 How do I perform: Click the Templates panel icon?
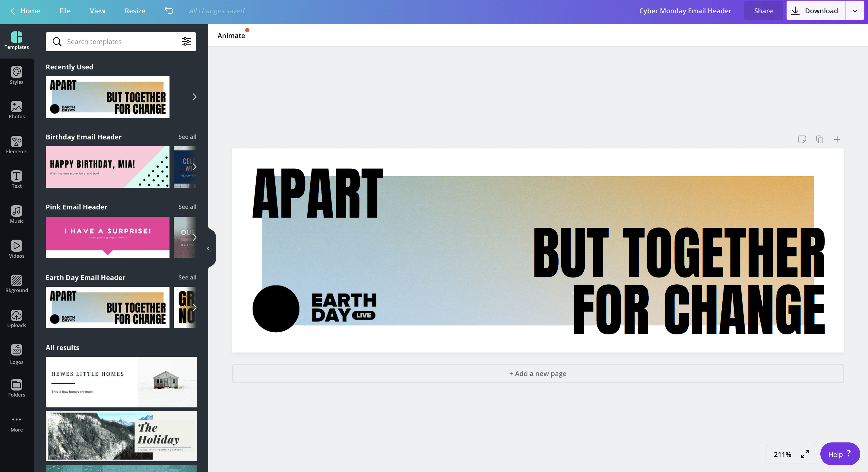[x=16, y=40]
